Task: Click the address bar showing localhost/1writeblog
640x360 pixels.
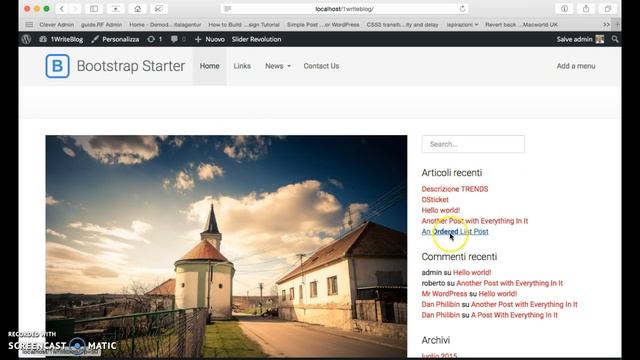Action: [344, 9]
